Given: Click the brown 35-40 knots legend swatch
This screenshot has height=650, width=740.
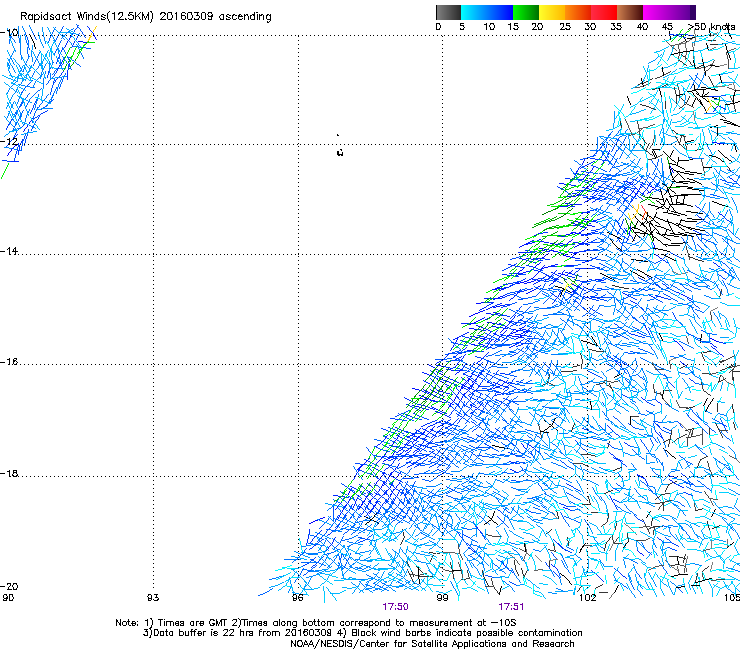Looking at the screenshot, I should pyautogui.click(x=630, y=12).
